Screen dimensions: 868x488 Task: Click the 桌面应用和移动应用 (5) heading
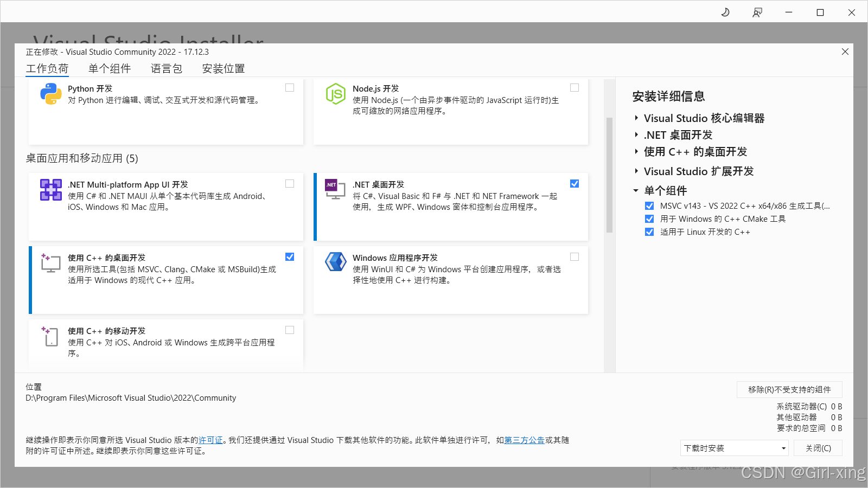tap(82, 158)
